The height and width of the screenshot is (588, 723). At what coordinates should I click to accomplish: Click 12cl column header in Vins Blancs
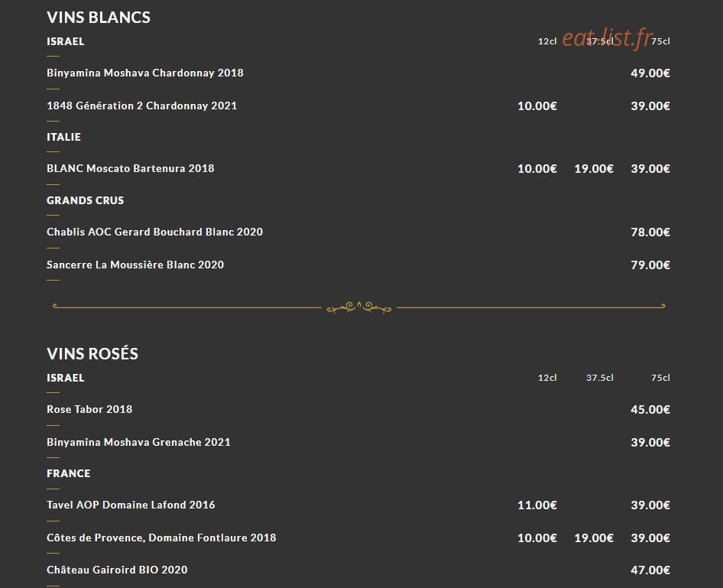tap(547, 41)
